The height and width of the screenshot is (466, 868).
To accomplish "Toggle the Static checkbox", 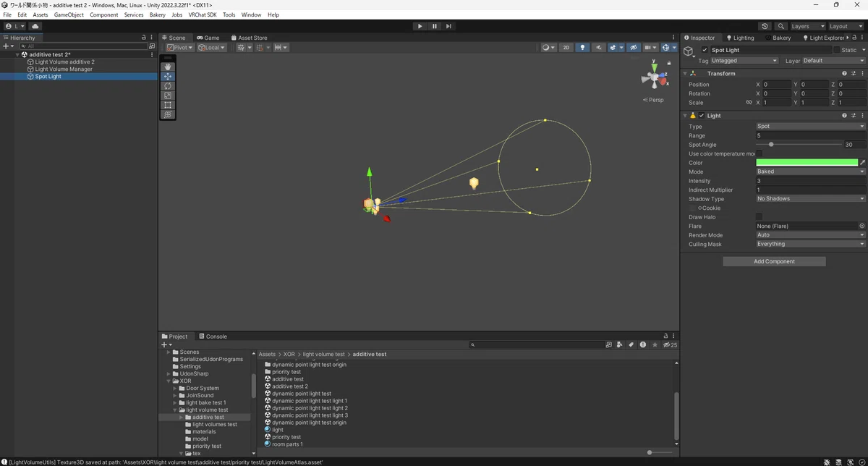I will point(837,50).
